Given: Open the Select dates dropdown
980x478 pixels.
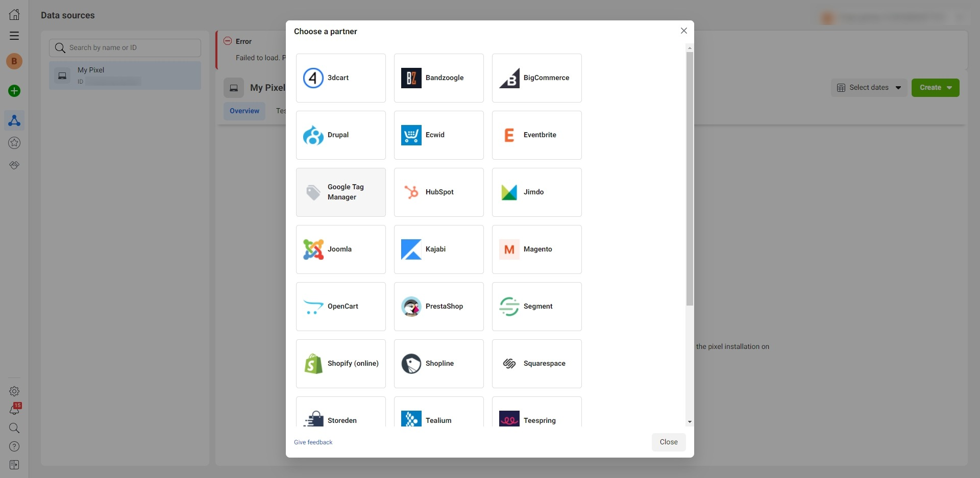Looking at the screenshot, I should coord(869,88).
